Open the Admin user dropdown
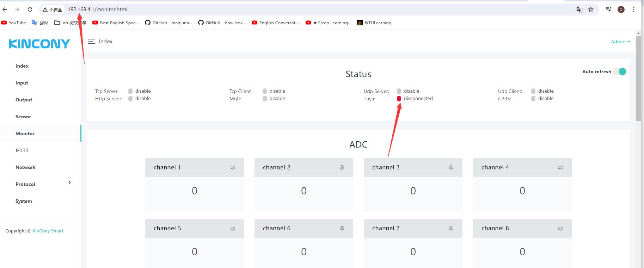The image size is (644, 268). tap(620, 42)
